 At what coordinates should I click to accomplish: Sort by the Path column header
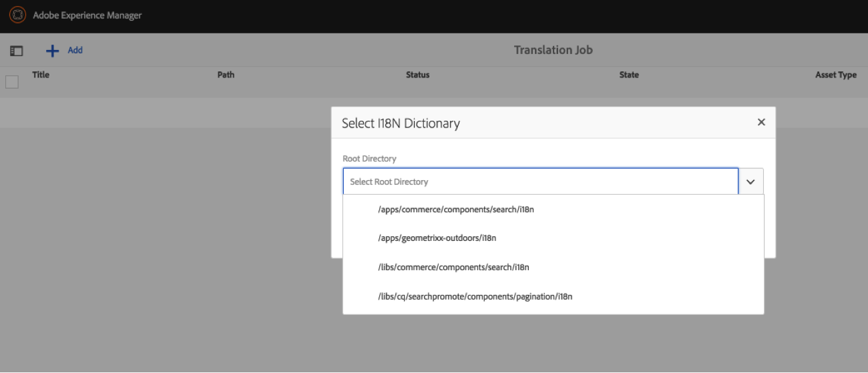point(226,75)
